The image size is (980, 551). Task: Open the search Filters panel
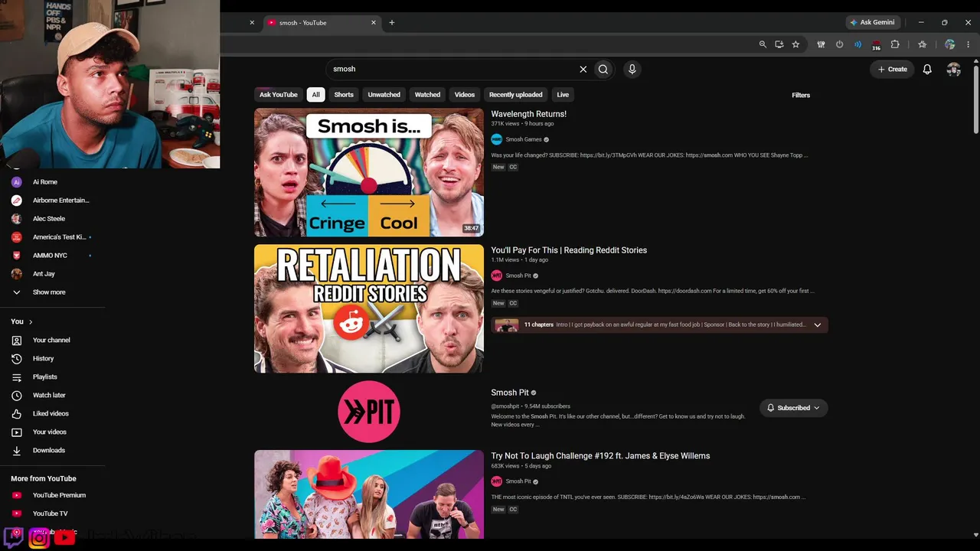(x=801, y=95)
